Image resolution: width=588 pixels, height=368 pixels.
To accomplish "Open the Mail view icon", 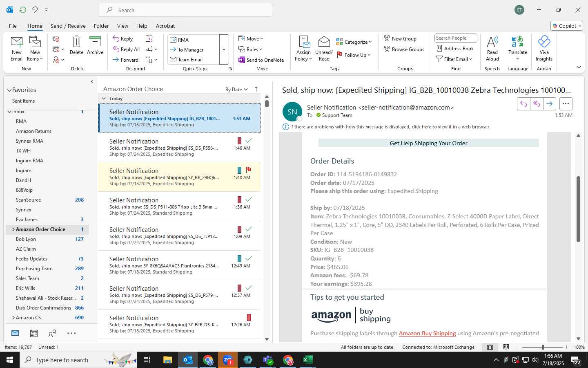I will (15, 333).
